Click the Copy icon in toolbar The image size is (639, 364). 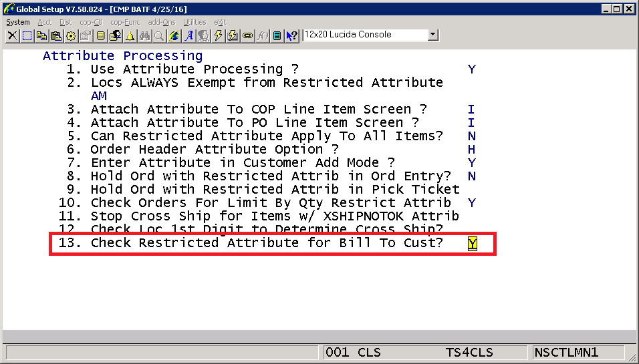point(41,35)
